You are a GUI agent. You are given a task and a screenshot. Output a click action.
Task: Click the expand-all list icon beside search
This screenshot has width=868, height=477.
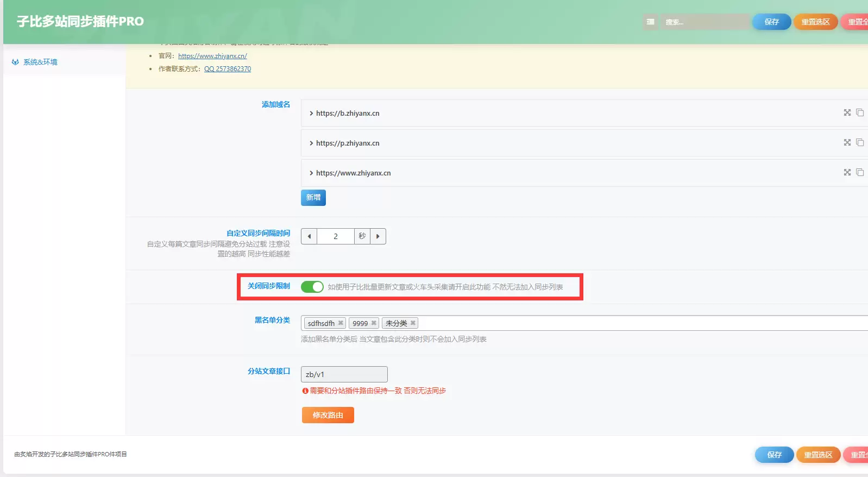coord(650,22)
